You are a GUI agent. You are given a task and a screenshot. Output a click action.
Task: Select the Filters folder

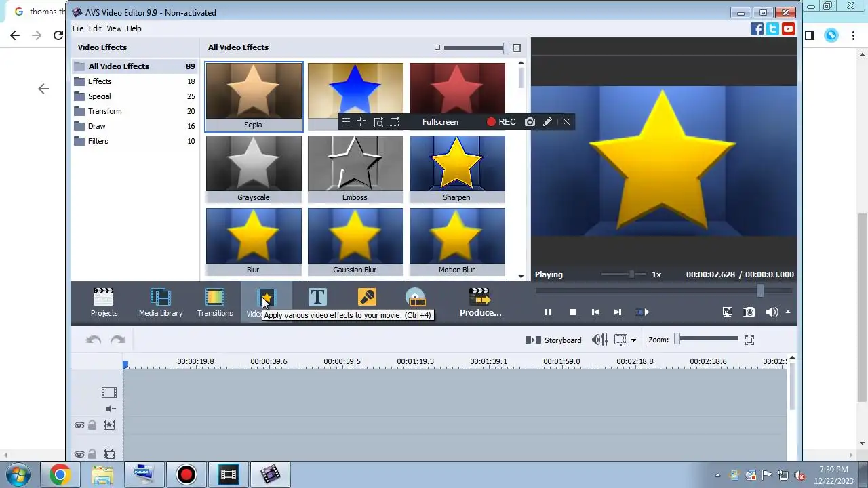point(134,141)
